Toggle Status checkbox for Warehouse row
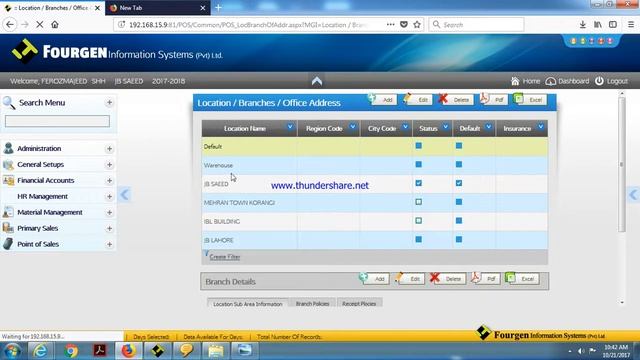The image size is (640, 360). [419, 164]
